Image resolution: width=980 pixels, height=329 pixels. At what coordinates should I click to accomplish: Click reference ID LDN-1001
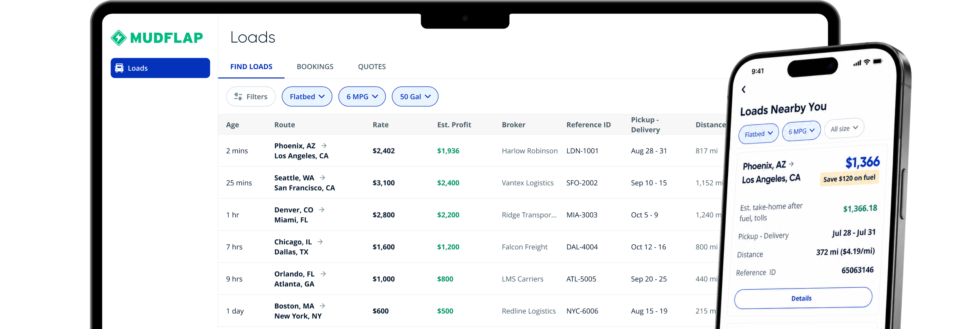582,151
